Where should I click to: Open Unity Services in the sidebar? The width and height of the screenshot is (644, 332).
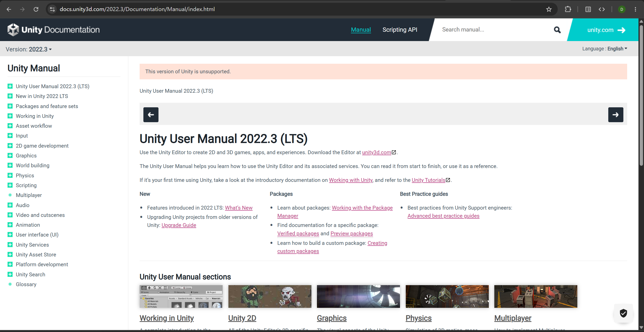32,245
